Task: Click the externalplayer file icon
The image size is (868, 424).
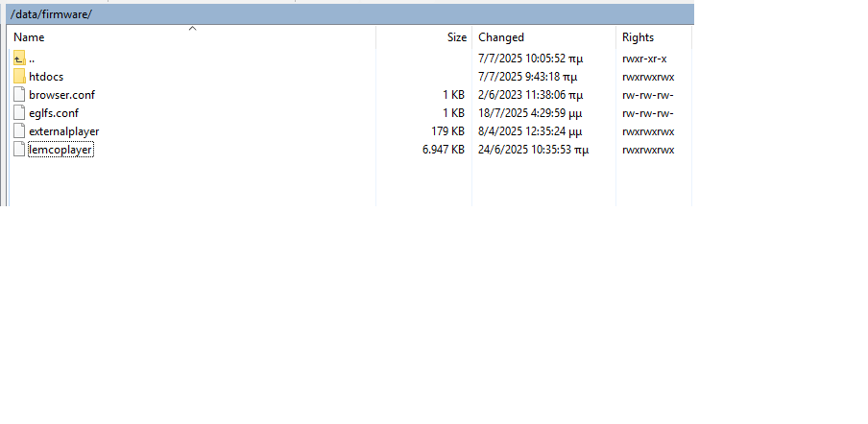Action: (x=19, y=131)
